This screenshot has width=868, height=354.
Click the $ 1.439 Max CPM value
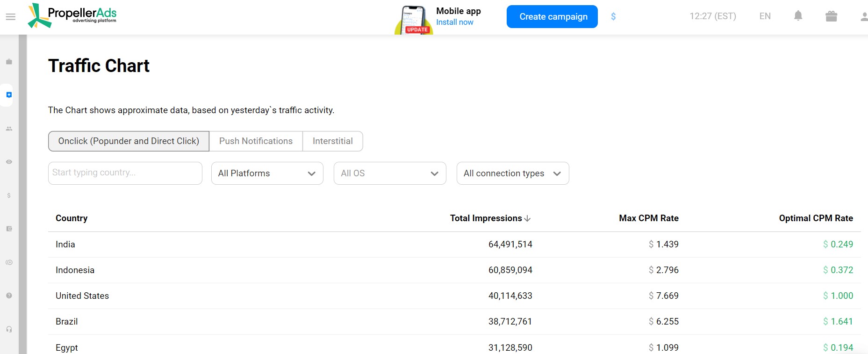[664, 245]
